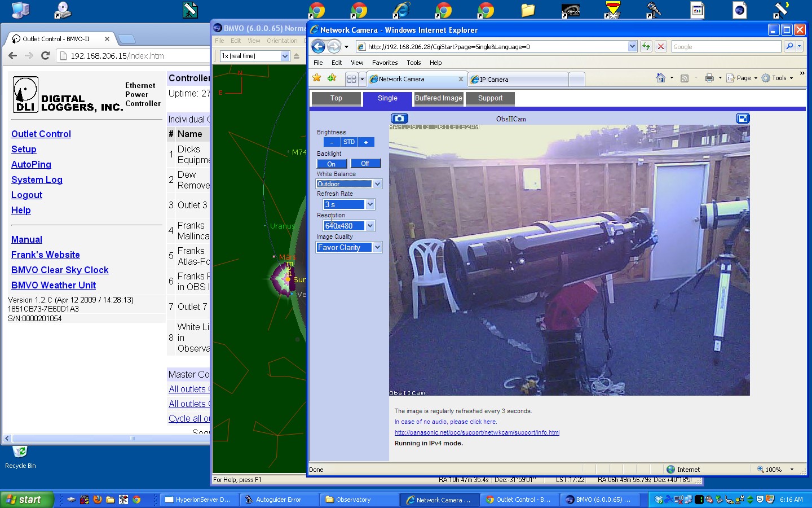812x508 pixels.
Task: Click the full-screen view icon beside ObsIICam
Action: click(x=743, y=119)
